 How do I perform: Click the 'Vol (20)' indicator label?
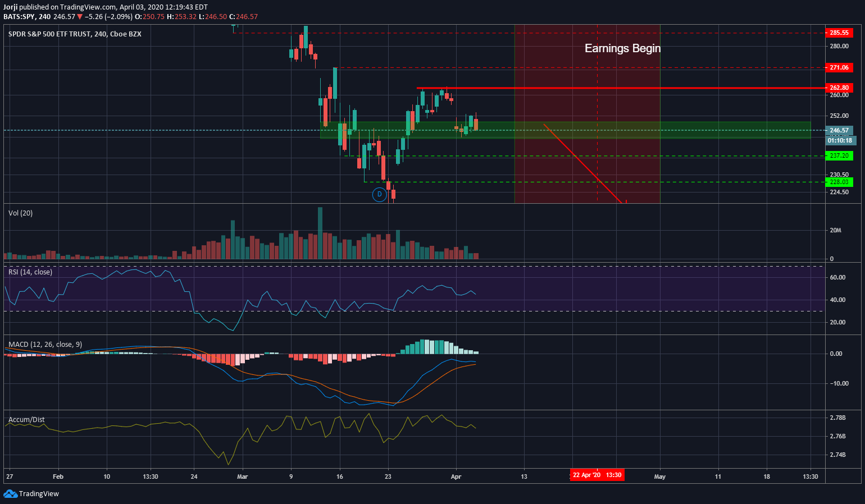point(20,213)
